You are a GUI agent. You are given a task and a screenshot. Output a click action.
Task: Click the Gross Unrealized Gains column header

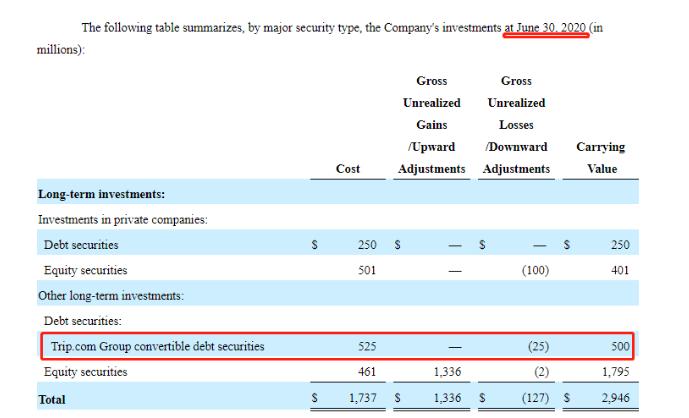click(432, 125)
